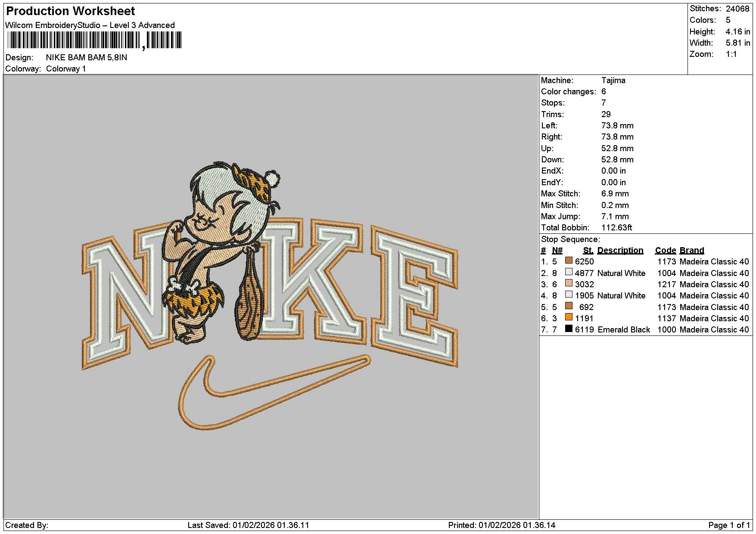The width and height of the screenshot is (756, 534).
Task: Click the "Emerald Black" description
Action: [624, 329]
